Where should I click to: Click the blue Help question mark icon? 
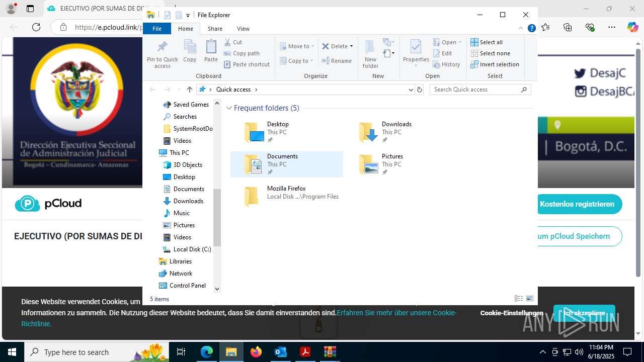pyautogui.click(x=531, y=29)
